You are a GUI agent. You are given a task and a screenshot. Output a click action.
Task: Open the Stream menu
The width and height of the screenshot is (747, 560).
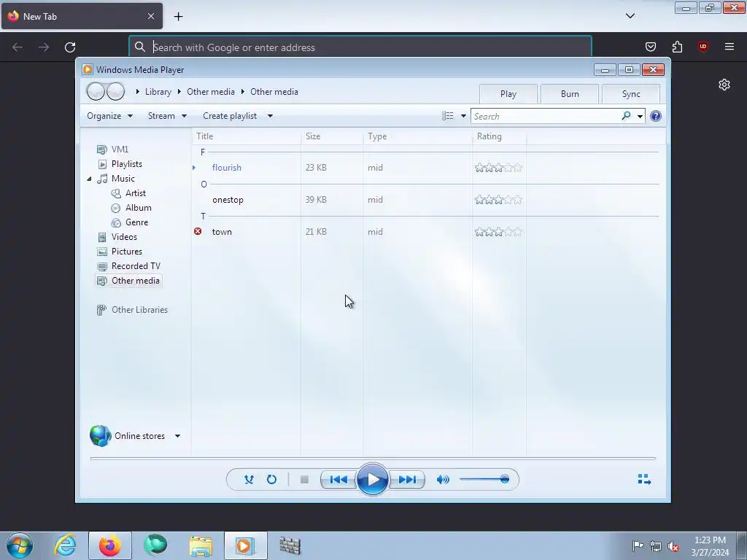pyautogui.click(x=167, y=116)
